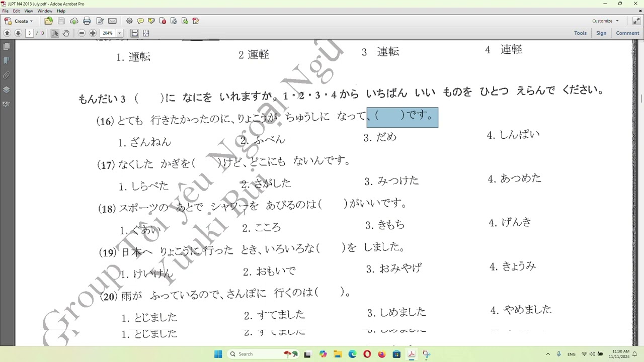This screenshot has width=644, height=362.
Task: Open the Customize dropdown
Action: [x=605, y=21]
